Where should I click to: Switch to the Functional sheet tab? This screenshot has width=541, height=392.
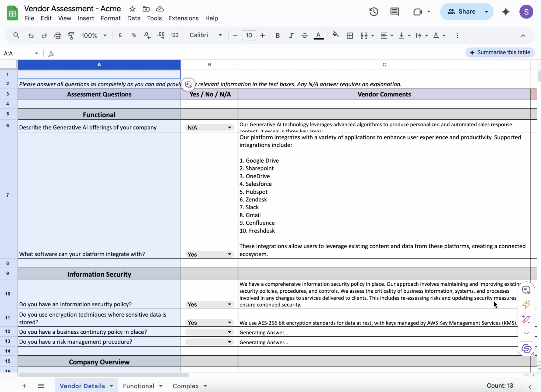(x=139, y=386)
